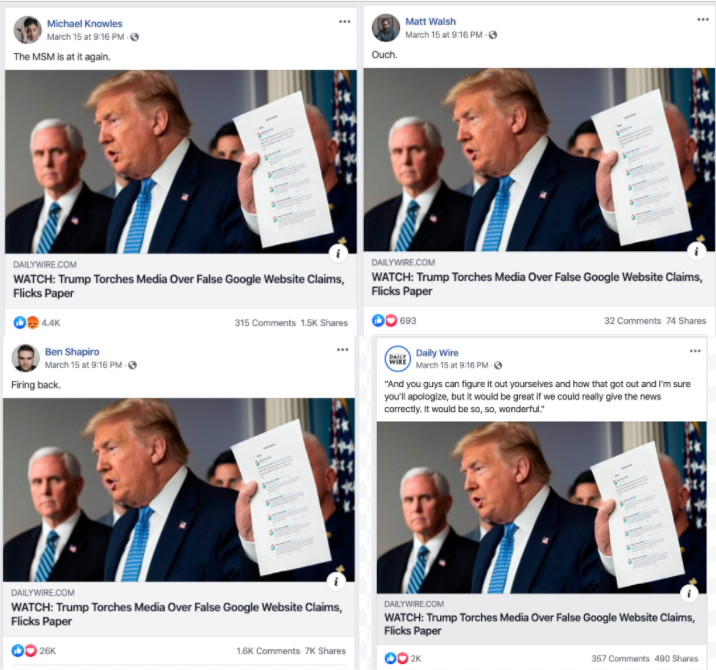Open options menu on Ben Shapiro post
Screen dimensions: 716x670
[342, 350]
